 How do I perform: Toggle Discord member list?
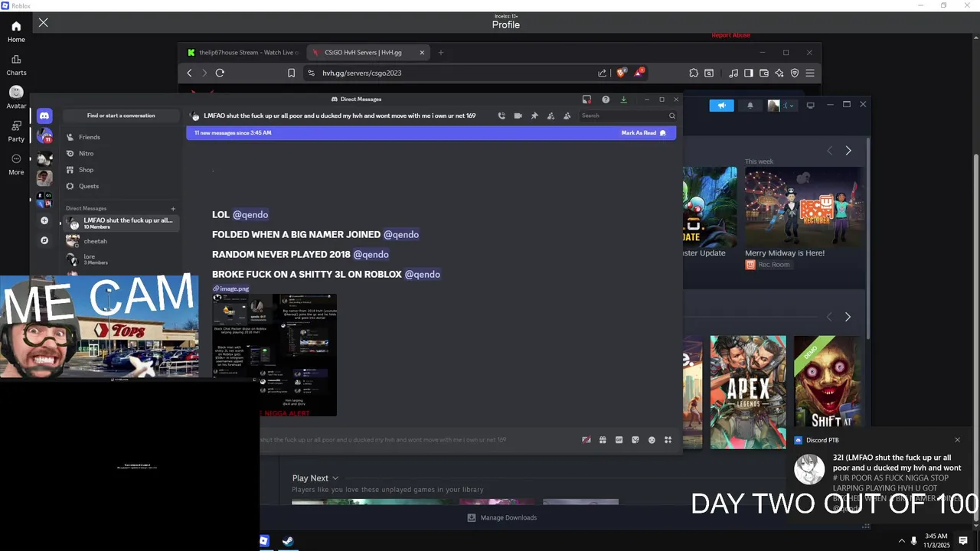point(567,116)
